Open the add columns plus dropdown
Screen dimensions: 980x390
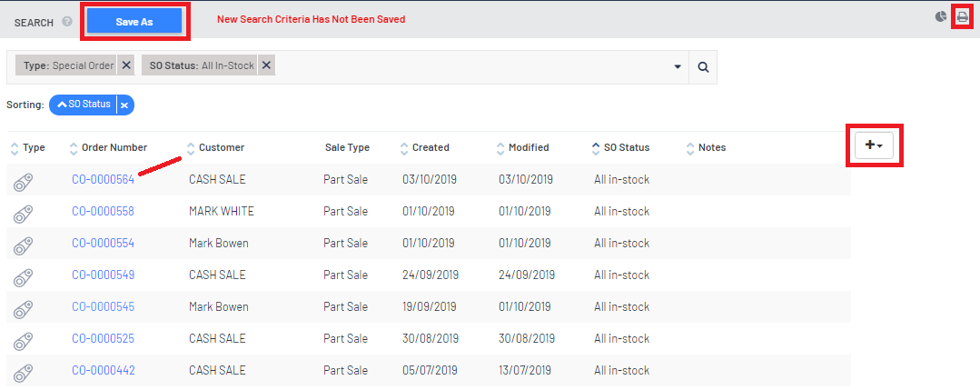[x=875, y=145]
